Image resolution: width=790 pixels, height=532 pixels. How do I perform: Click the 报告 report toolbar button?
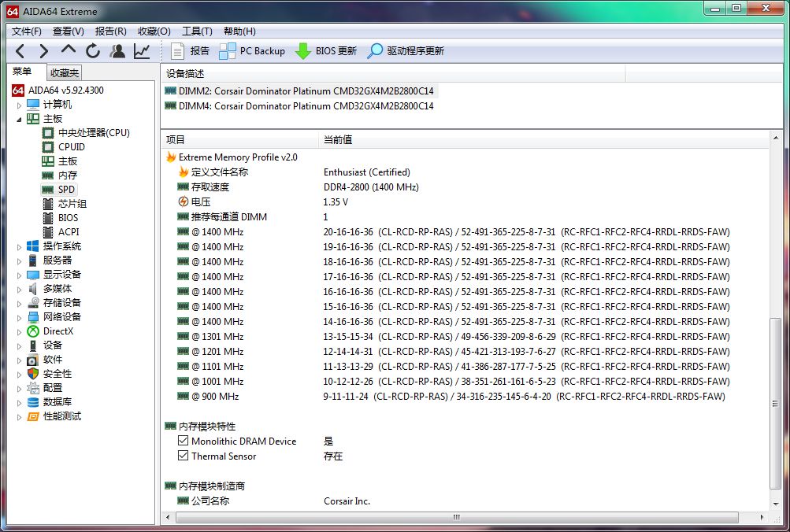[190, 51]
